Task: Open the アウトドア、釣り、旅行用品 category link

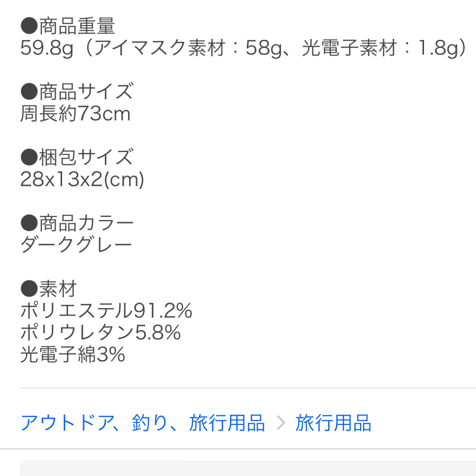Action: (x=143, y=423)
